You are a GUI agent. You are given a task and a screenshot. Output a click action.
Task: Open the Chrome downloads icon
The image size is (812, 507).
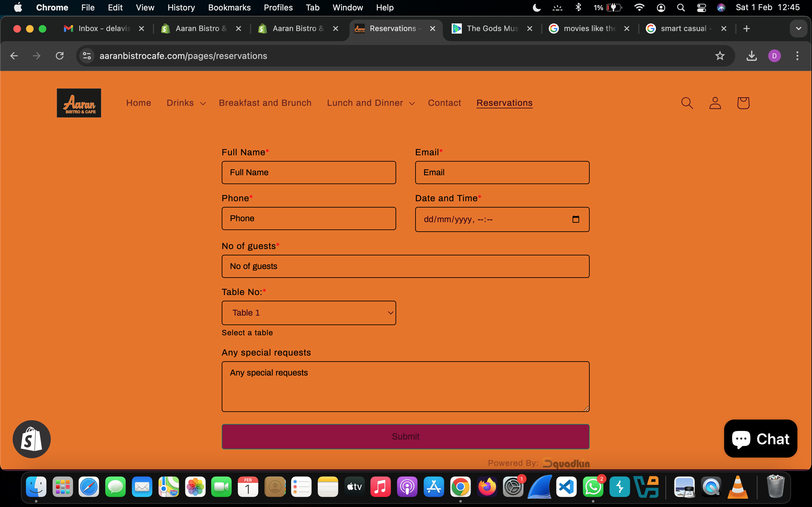tap(751, 56)
